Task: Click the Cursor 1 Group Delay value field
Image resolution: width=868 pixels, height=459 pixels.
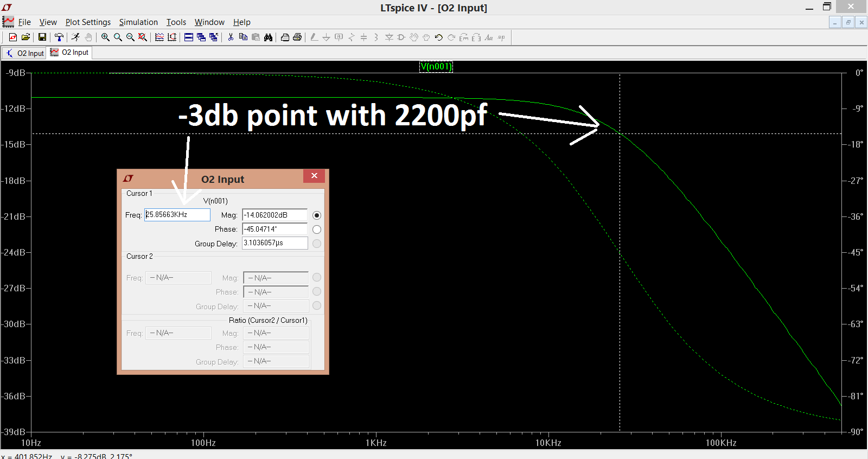Action: [275, 243]
